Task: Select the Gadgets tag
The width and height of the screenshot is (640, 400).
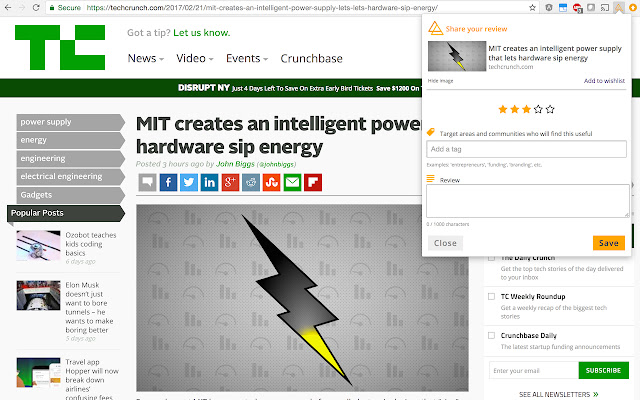Action: pyautogui.click(x=70, y=195)
